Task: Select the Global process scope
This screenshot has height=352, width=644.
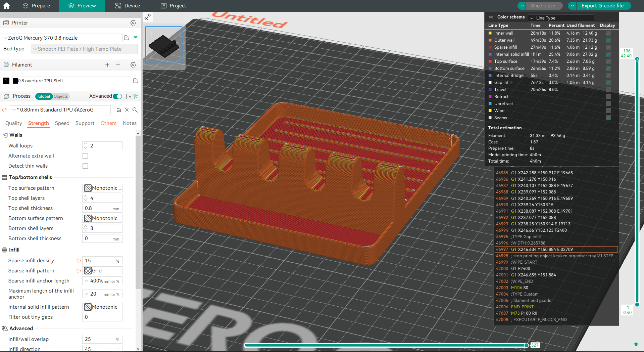Action: click(x=44, y=96)
